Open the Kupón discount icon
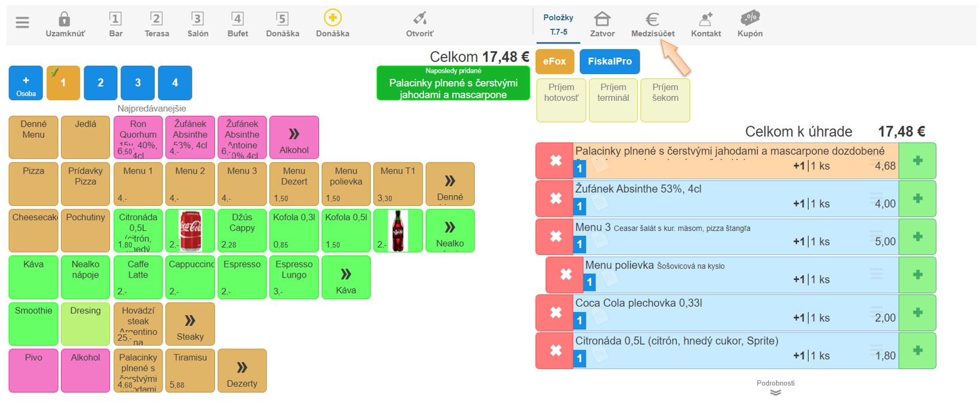The height and width of the screenshot is (416, 980). 749,18
